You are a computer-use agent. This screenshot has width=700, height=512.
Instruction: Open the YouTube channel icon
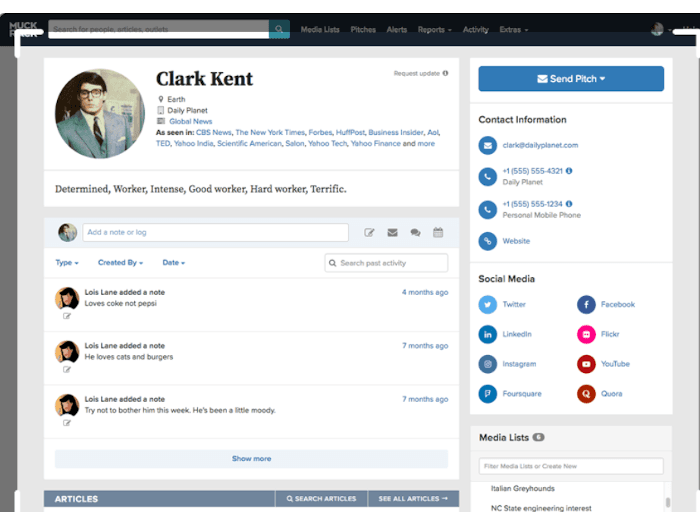coord(586,365)
